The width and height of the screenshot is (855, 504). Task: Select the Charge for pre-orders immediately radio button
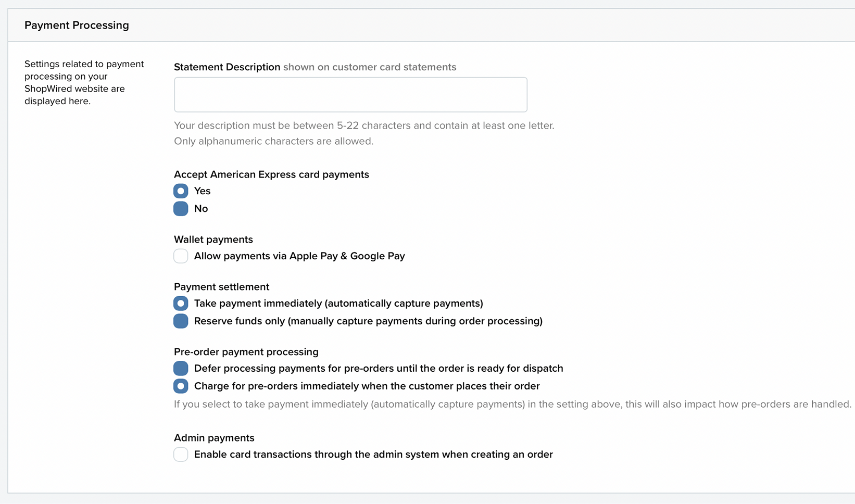(x=181, y=386)
